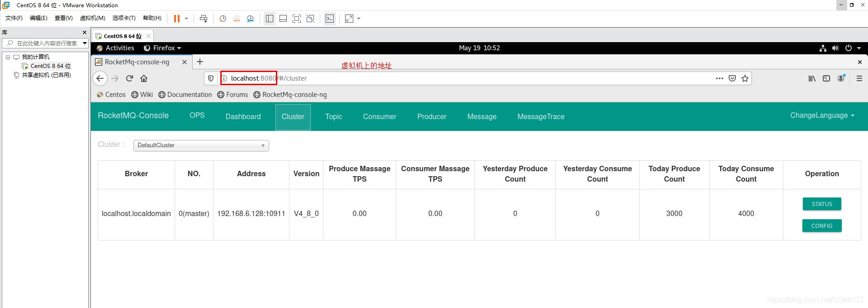
Task: Click the May 19 10:52 clock
Action: [479, 48]
